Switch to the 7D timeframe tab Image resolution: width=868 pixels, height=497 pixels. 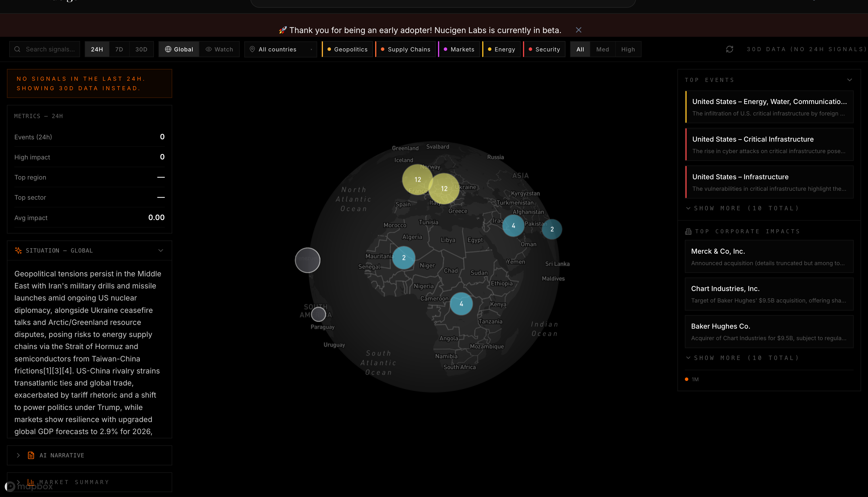pos(119,49)
